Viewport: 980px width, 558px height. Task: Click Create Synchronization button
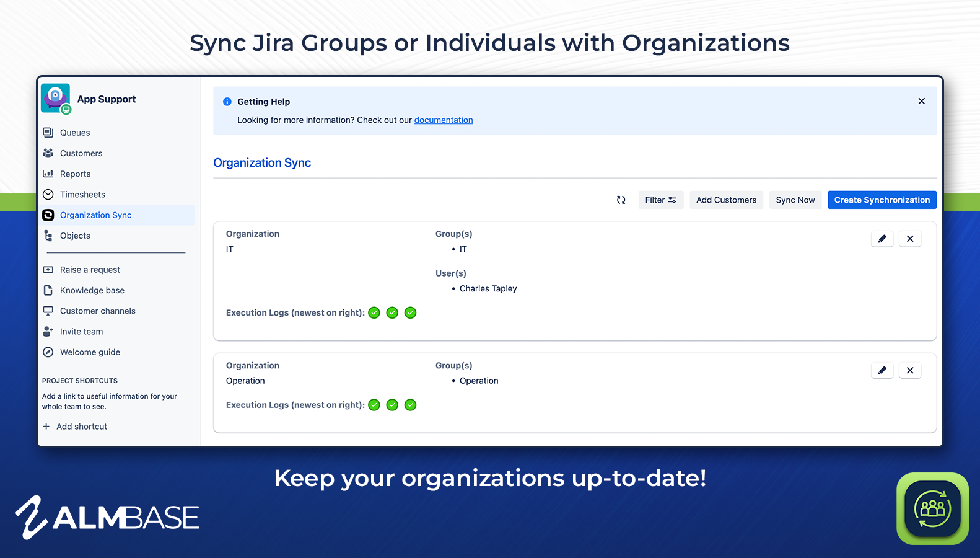[x=882, y=200]
